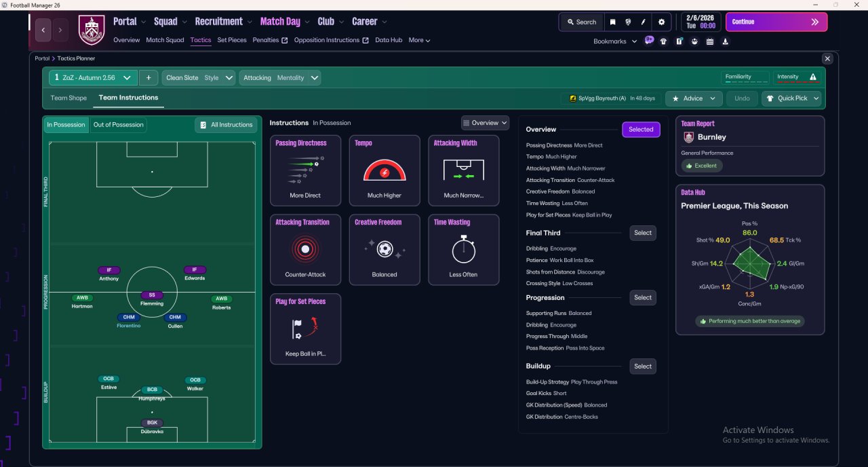Click the Continue button

pos(776,22)
